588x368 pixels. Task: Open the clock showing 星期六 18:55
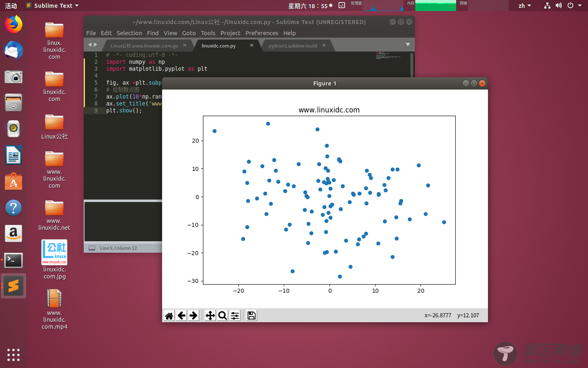pyautogui.click(x=310, y=6)
